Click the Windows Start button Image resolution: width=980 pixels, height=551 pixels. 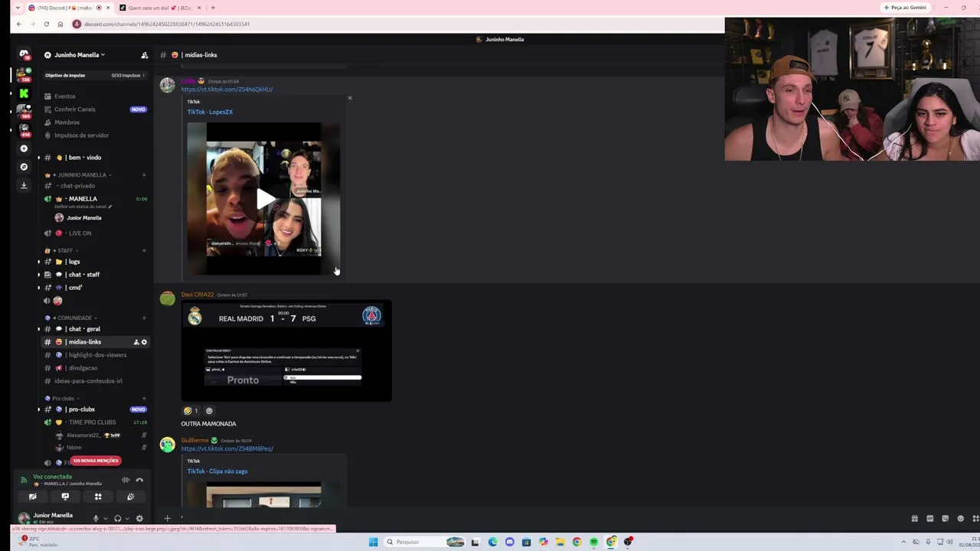(373, 542)
